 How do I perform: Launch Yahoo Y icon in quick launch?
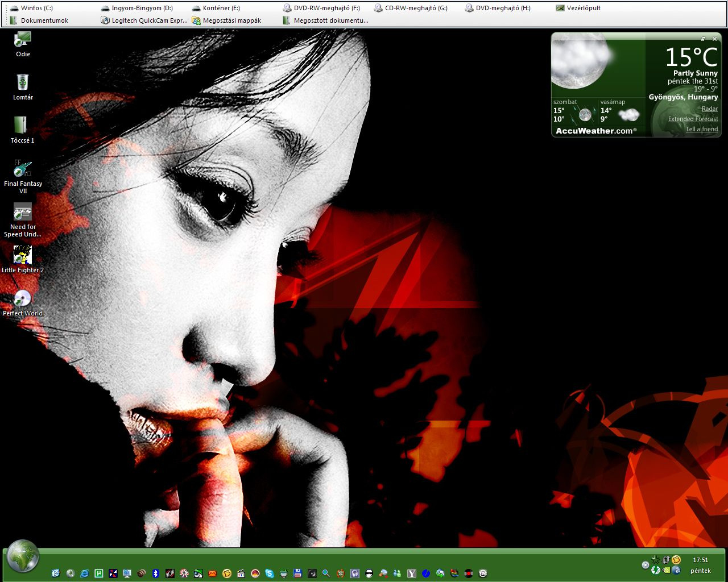point(412,573)
